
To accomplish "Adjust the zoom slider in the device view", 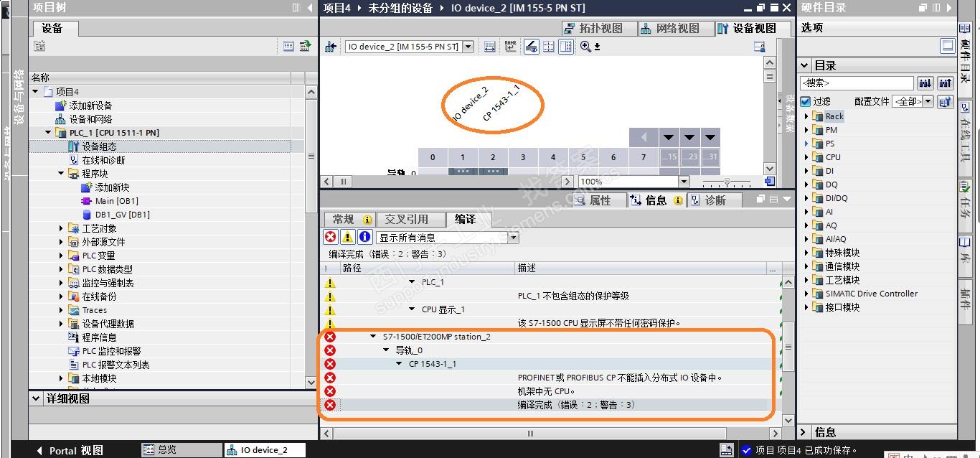I will [x=726, y=182].
